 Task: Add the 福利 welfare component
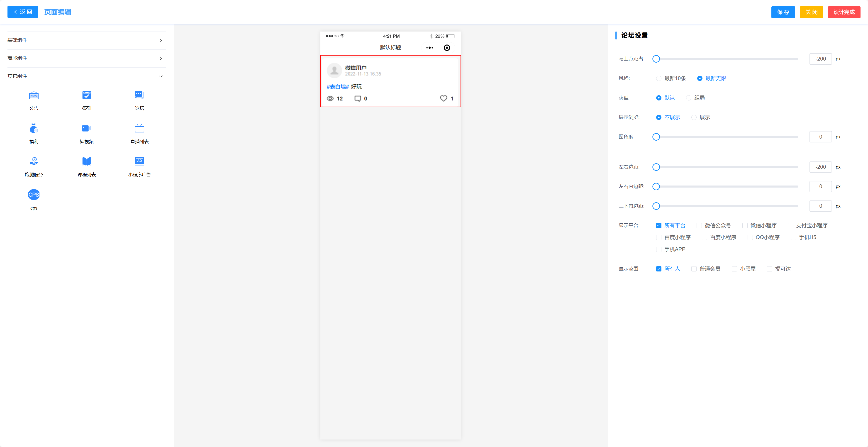tap(34, 129)
